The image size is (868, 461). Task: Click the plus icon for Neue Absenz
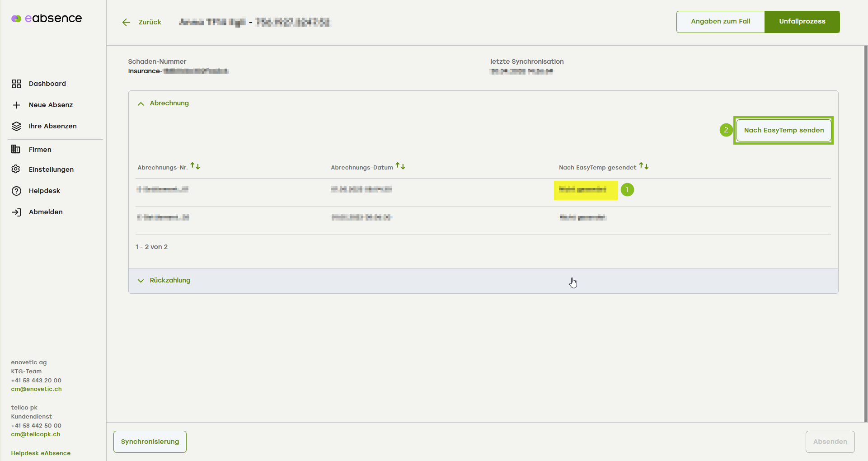(x=16, y=105)
